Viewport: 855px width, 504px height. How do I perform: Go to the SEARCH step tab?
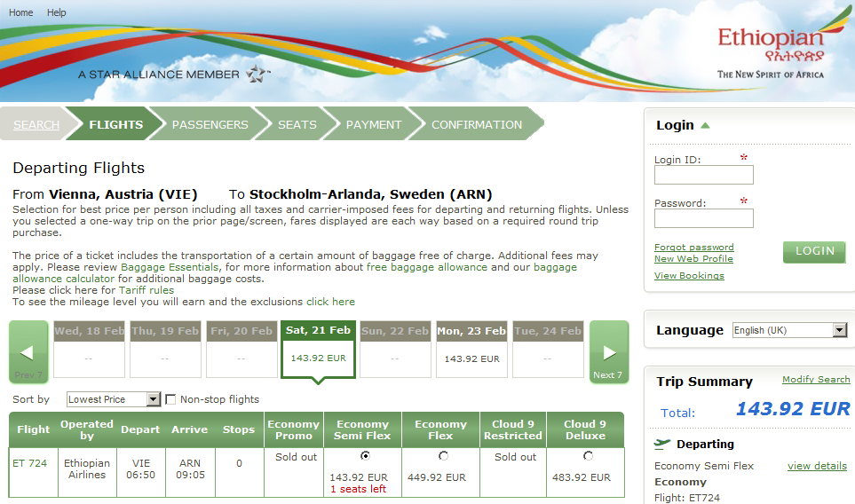36,124
